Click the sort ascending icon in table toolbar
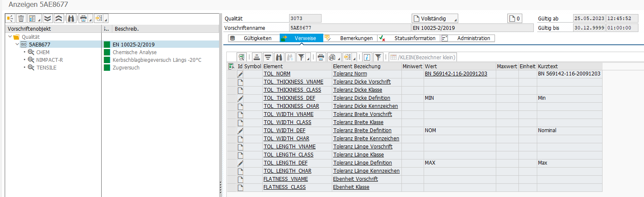Image resolution: width=644 pixels, height=197 pixels. [257, 57]
